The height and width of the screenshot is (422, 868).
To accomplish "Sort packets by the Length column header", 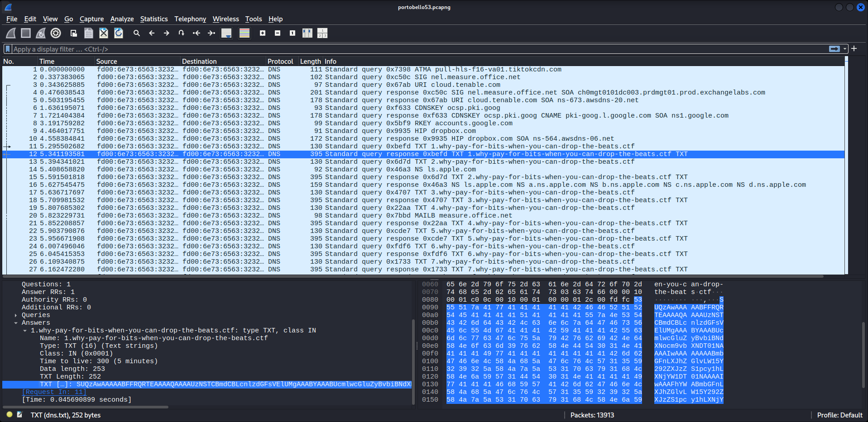I will pyautogui.click(x=311, y=61).
